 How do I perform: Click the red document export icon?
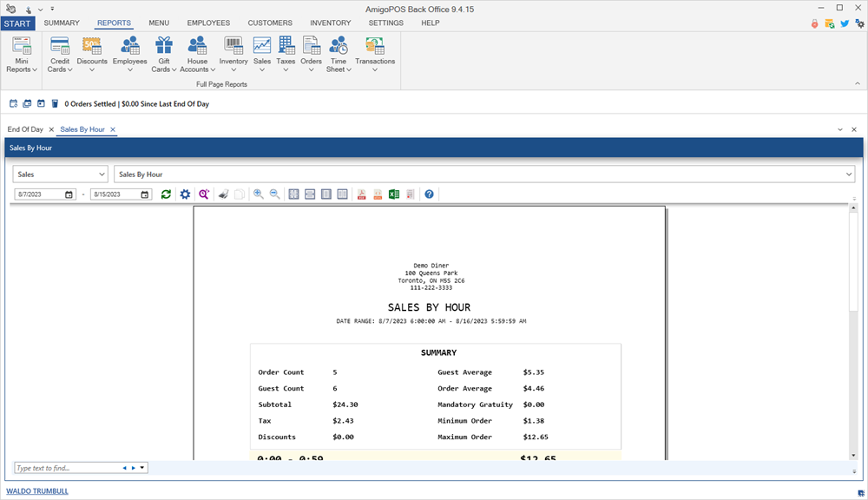411,194
